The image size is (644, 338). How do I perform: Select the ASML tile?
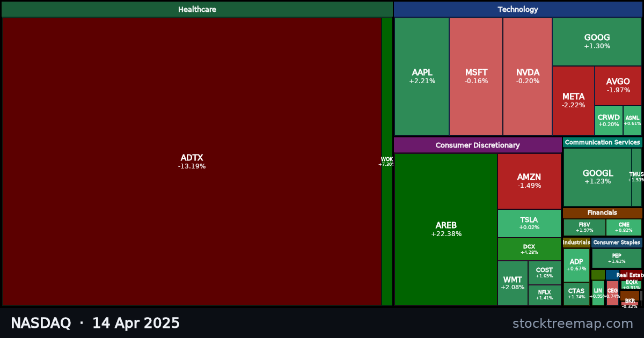632,121
